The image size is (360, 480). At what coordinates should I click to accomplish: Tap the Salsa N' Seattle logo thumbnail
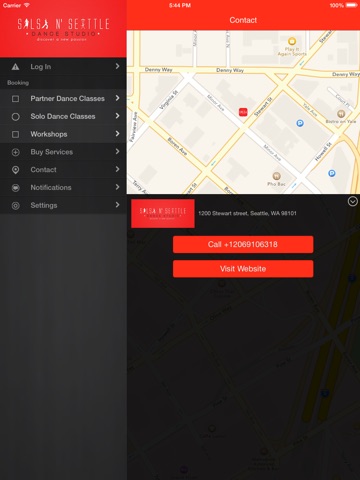[x=163, y=214]
